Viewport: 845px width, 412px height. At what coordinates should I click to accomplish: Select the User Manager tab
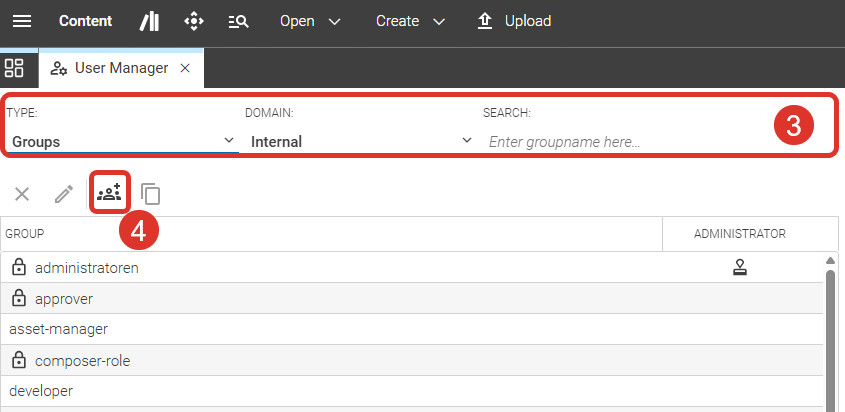pyautogui.click(x=111, y=69)
